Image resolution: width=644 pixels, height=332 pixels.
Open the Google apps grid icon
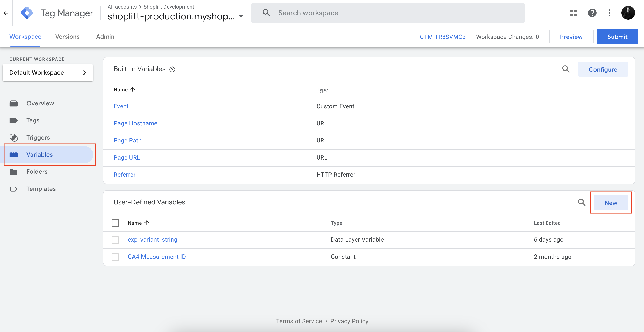click(x=573, y=13)
